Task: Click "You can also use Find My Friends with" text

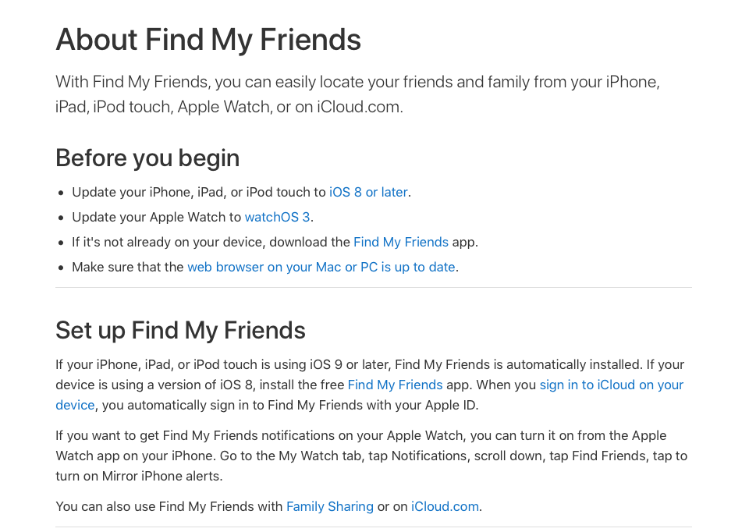Action: click(x=169, y=506)
